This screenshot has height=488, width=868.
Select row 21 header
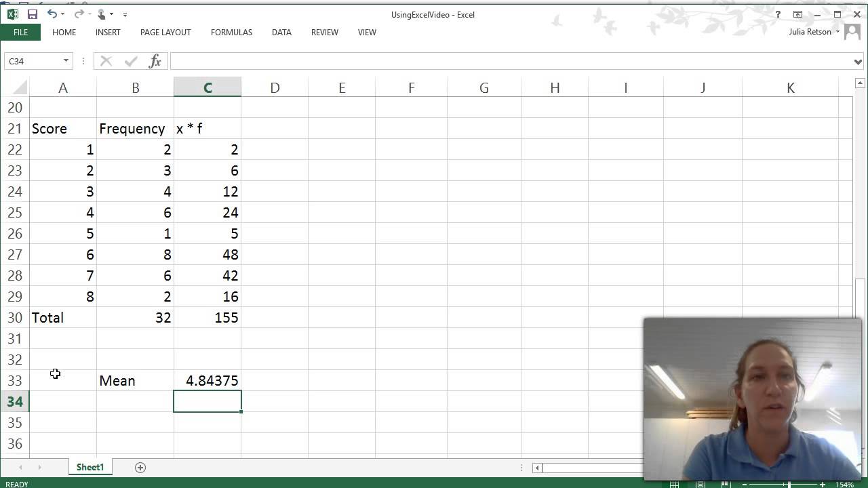tap(14, 129)
